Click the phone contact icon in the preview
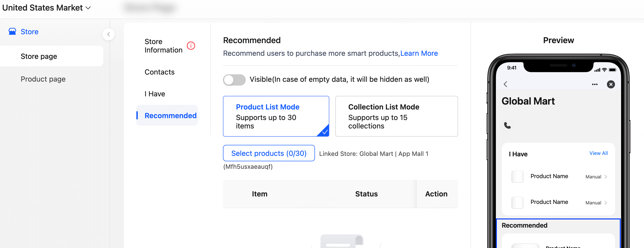Screen dimensions: 644x248 [x=507, y=126]
